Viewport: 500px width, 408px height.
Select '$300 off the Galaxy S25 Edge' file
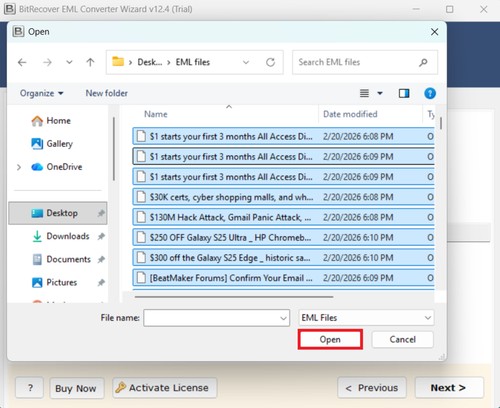pyautogui.click(x=283, y=258)
